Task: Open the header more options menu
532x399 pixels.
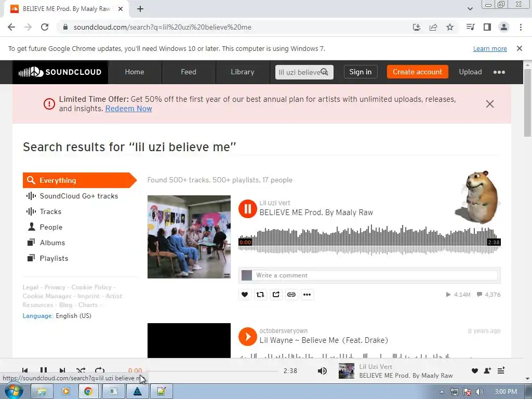Action: pos(499,72)
